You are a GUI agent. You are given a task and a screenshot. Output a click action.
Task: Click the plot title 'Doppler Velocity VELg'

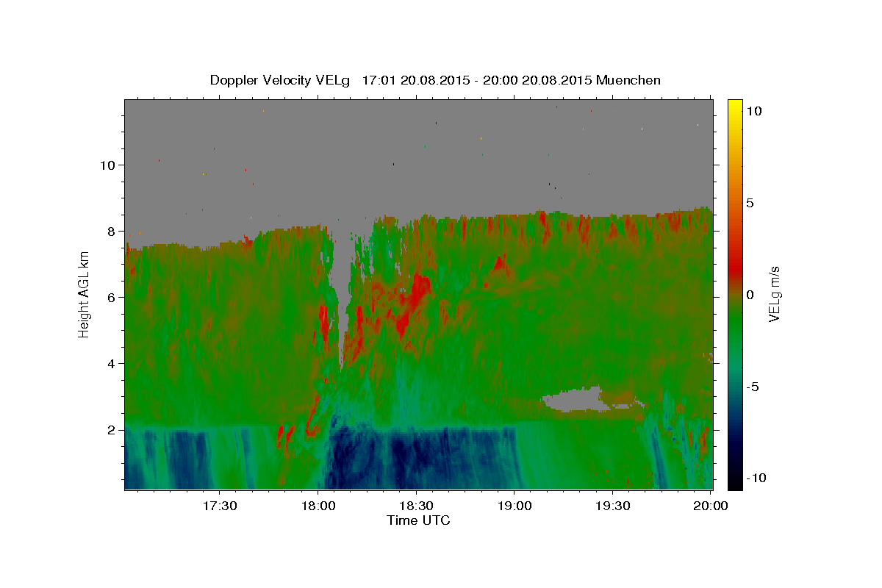click(281, 80)
